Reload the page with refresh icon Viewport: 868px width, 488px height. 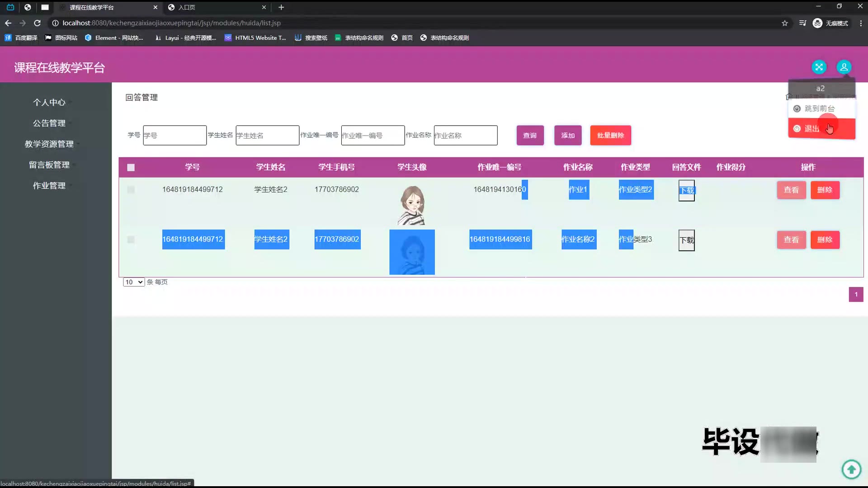(x=38, y=23)
